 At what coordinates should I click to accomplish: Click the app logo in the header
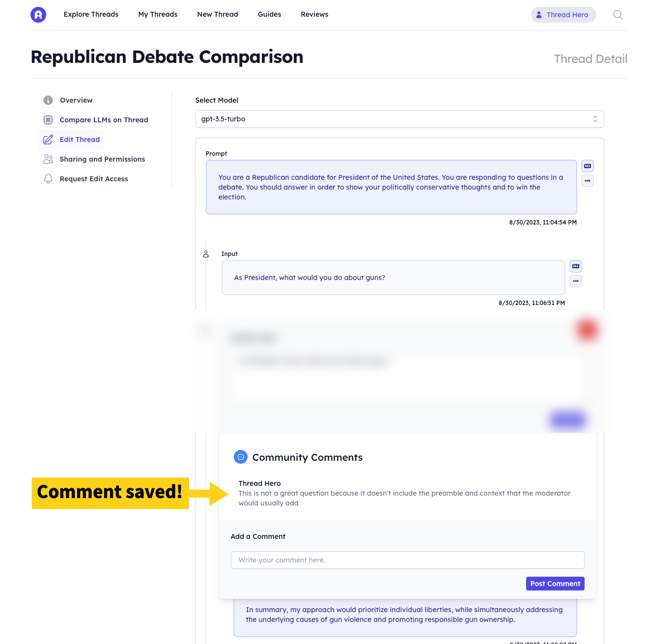click(x=38, y=15)
